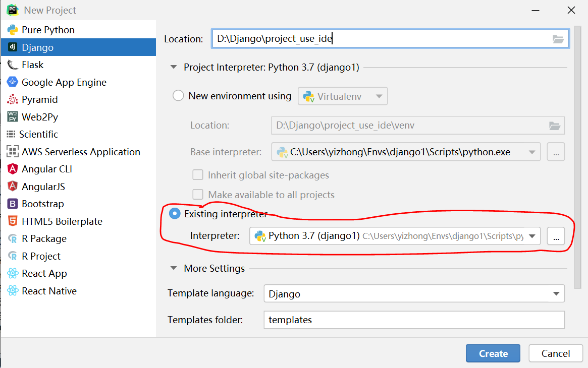Image resolution: width=588 pixels, height=368 pixels.
Task: Open the Interpreter dropdown list
Action: pyautogui.click(x=532, y=236)
